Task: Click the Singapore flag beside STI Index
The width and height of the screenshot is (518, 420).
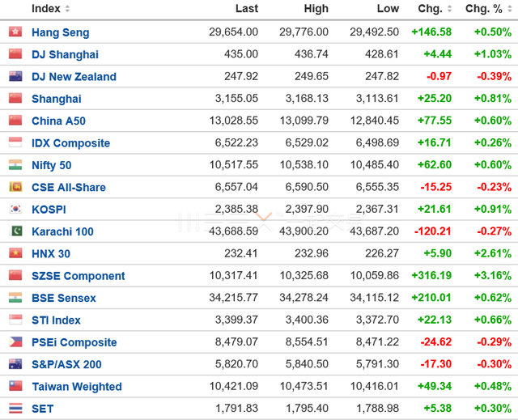Action: point(15,320)
